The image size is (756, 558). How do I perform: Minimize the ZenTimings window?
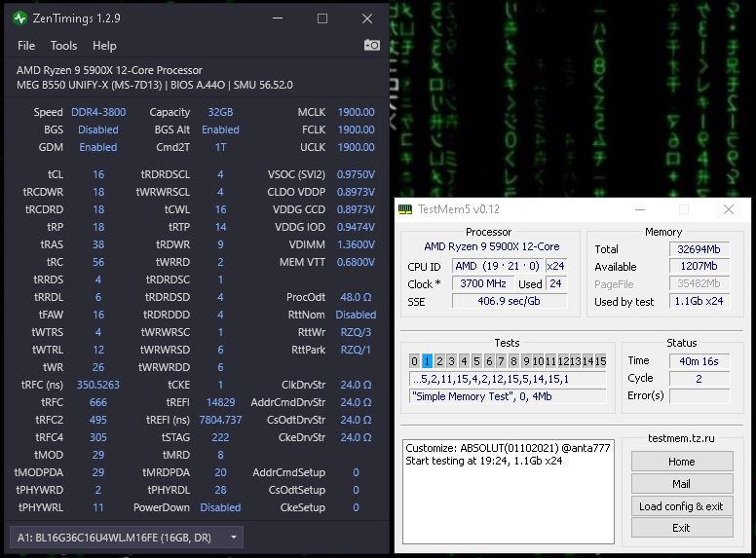tap(278, 19)
